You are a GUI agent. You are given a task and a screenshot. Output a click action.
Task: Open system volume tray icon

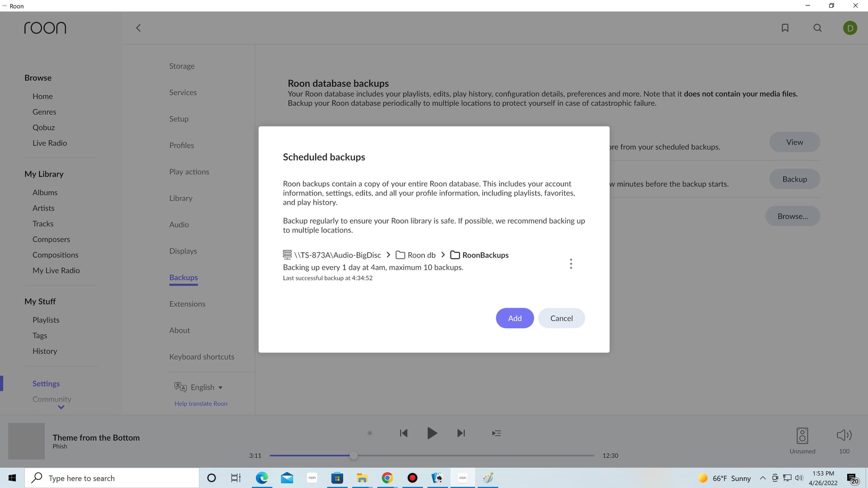[x=799, y=478]
